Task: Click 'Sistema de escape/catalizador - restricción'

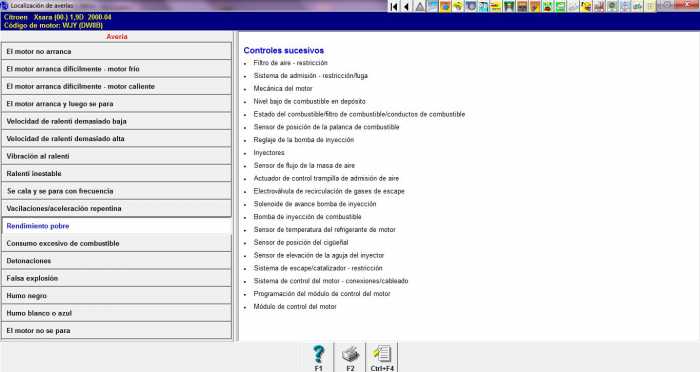Action: point(318,268)
